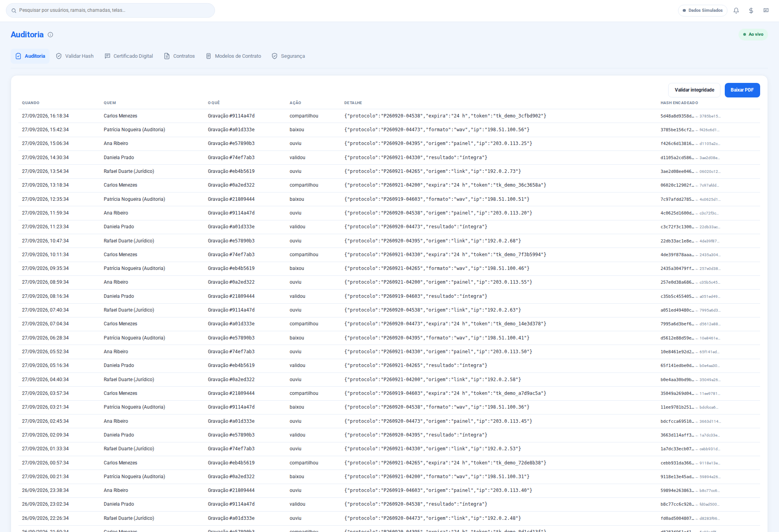Screen dimensions: 779x532
Task: Click detail containing ip 203.0.113.20
Action: tap(438, 213)
